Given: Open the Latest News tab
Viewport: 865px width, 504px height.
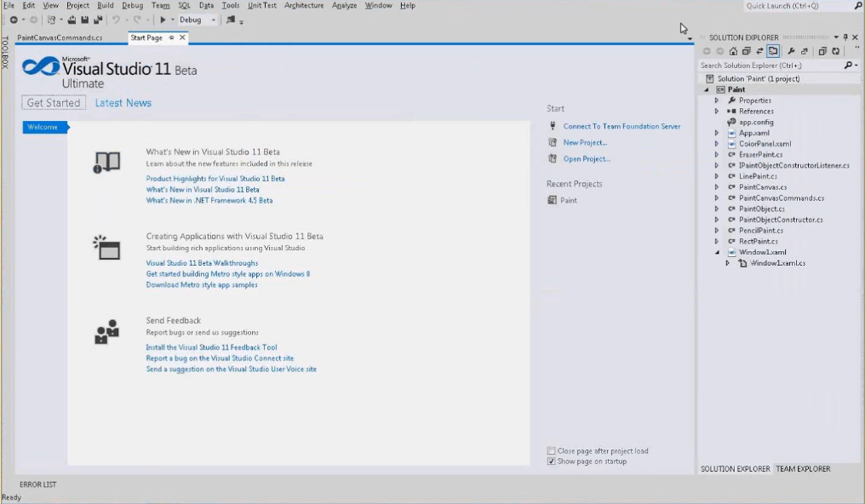Looking at the screenshot, I should (x=123, y=102).
